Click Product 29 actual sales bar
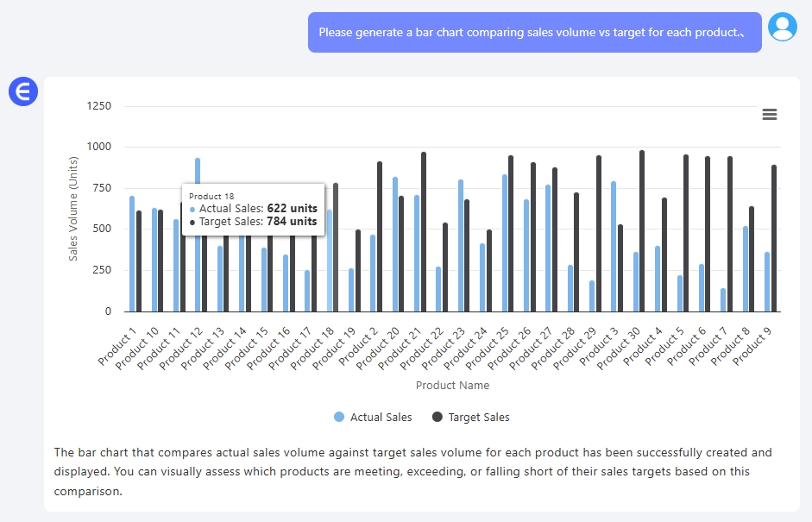The image size is (812, 522). 592,296
